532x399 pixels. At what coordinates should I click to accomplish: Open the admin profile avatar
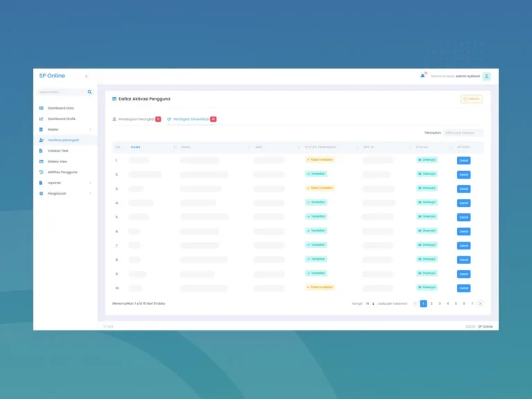tap(486, 76)
